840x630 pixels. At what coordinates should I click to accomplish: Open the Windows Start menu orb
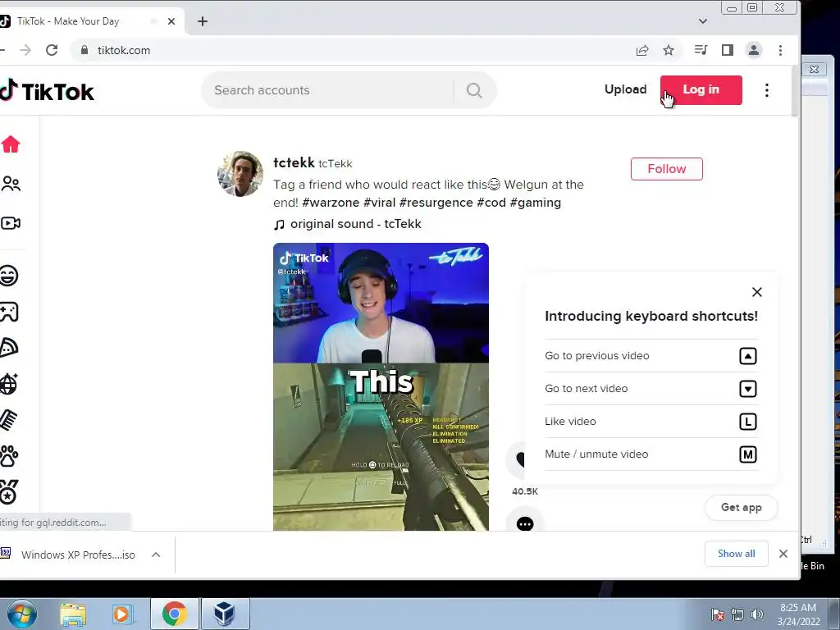[x=22, y=614]
